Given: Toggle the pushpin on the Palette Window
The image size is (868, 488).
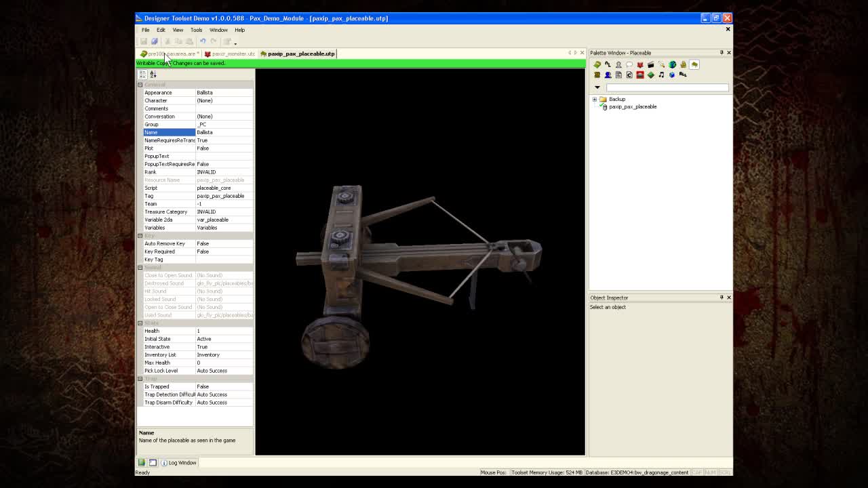Looking at the screenshot, I should 721,52.
